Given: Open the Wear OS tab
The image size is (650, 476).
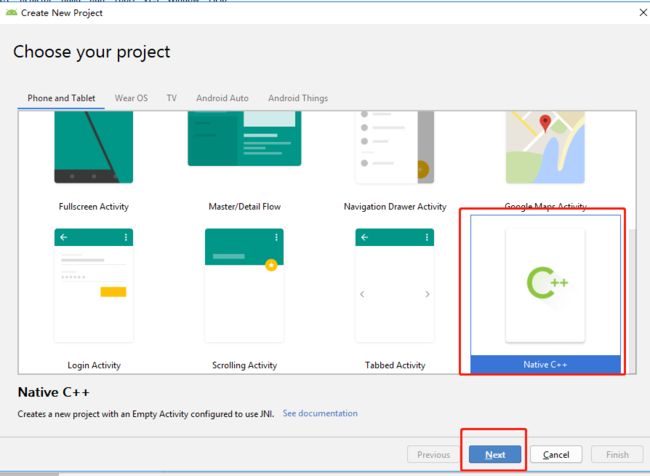Looking at the screenshot, I should point(131,98).
